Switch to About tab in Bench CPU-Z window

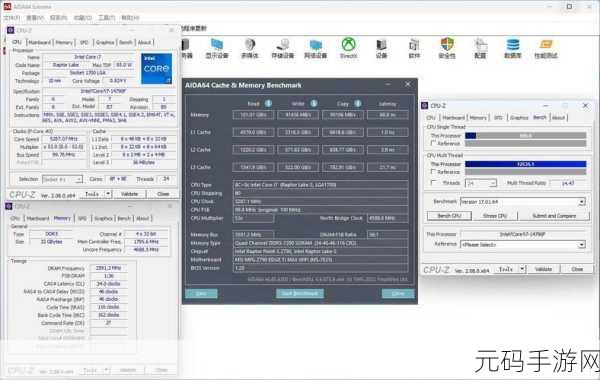558,117
